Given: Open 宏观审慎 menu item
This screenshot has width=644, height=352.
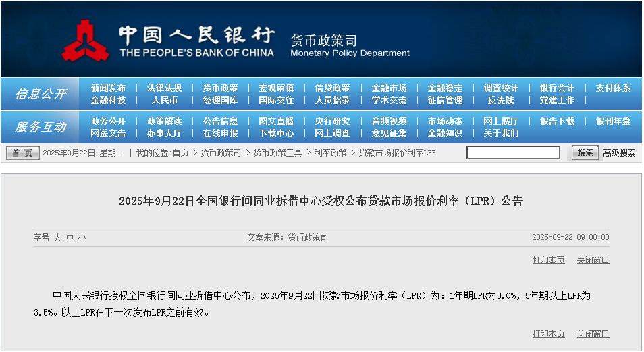Looking at the screenshot, I should tap(276, 88).
